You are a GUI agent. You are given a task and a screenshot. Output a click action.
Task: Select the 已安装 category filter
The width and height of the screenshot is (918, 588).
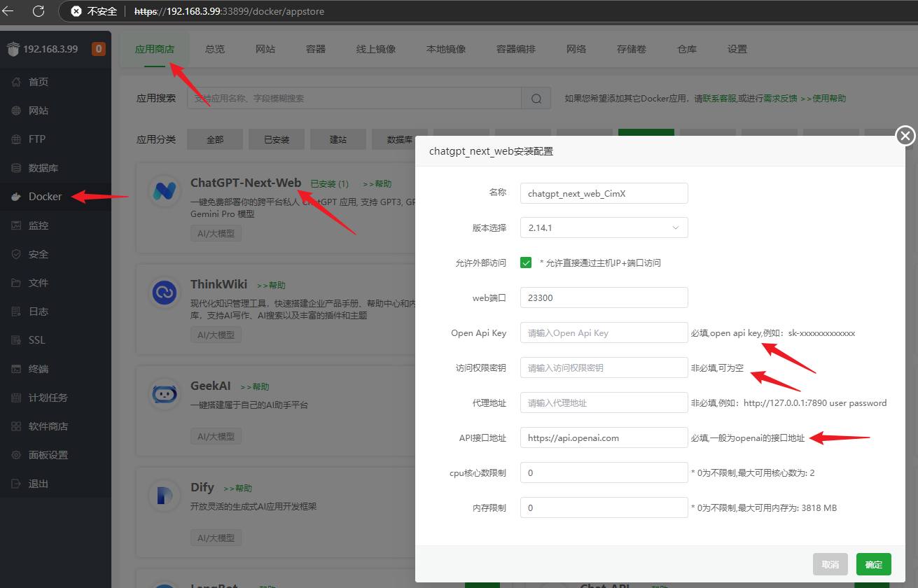[277, 139]
